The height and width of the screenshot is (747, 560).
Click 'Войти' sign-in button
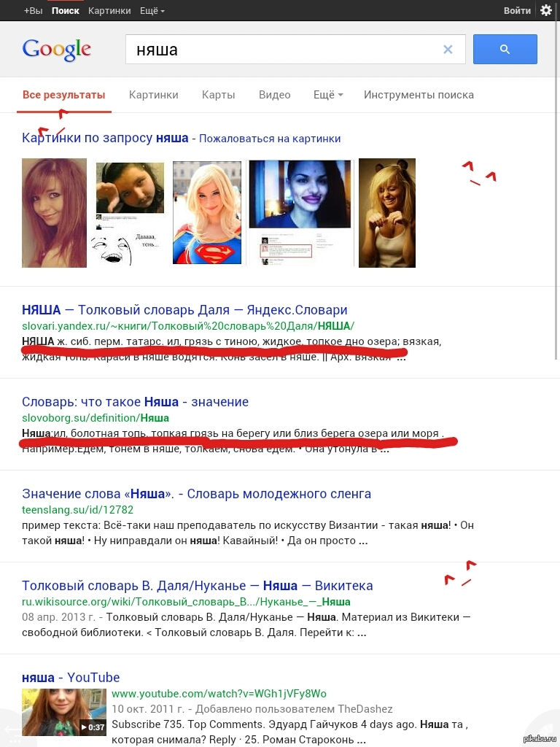[x=517, y=11]
